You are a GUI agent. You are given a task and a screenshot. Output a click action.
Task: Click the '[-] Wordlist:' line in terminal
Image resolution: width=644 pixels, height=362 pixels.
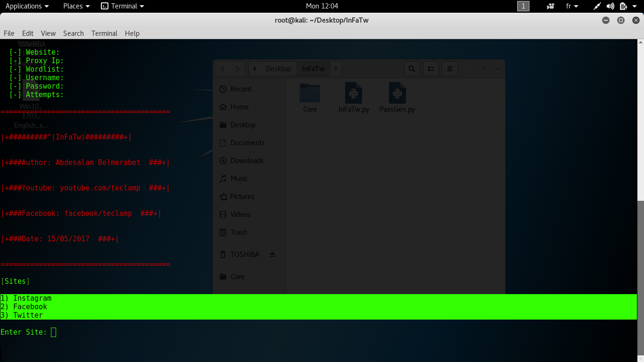37,69
